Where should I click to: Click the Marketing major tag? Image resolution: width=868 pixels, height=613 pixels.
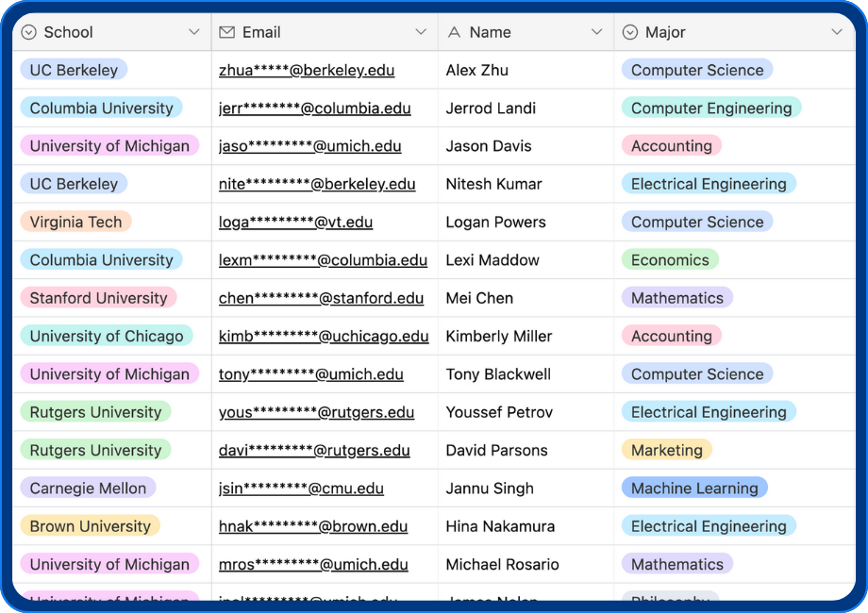667,450
